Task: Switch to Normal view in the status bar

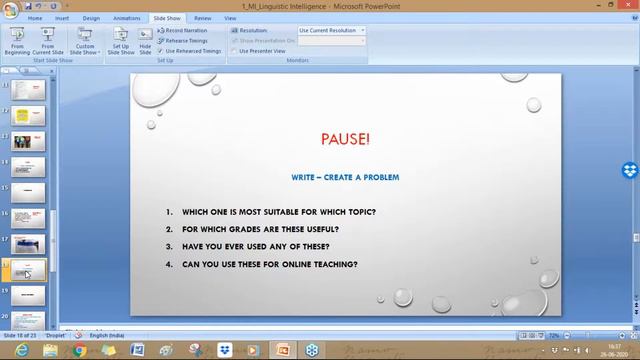Action: click(x=524, y=336)
